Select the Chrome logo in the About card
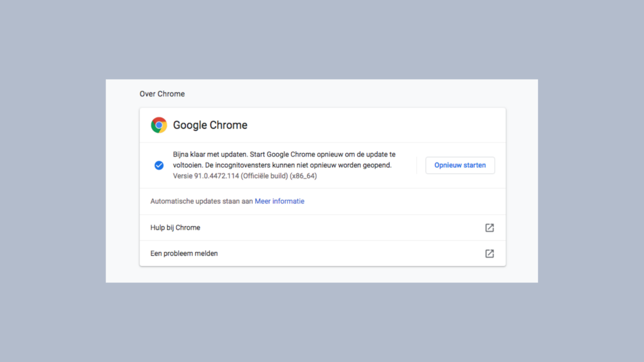 pos(158,125)
